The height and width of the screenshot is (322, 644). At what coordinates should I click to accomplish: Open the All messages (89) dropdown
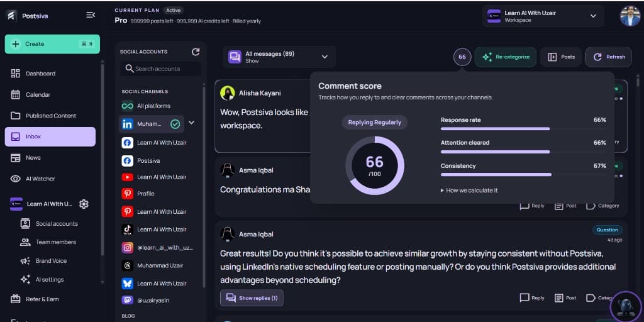pyautogui.click(x=279, y=57)
